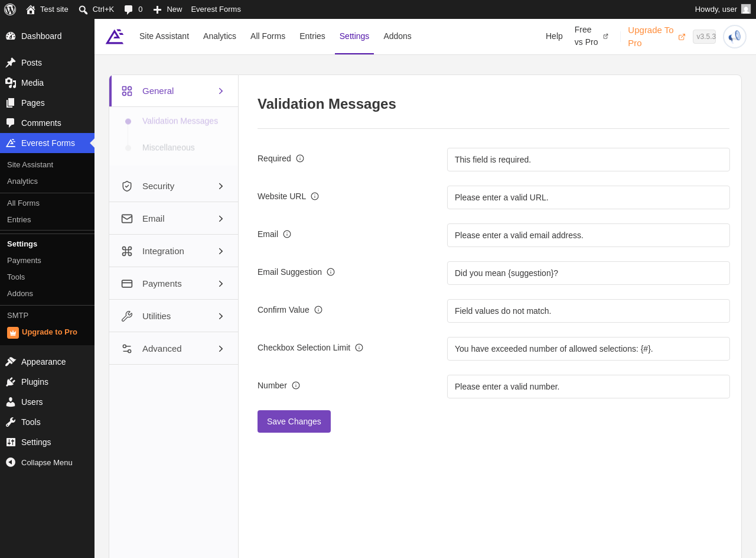Open the Addons top tab

397,36
